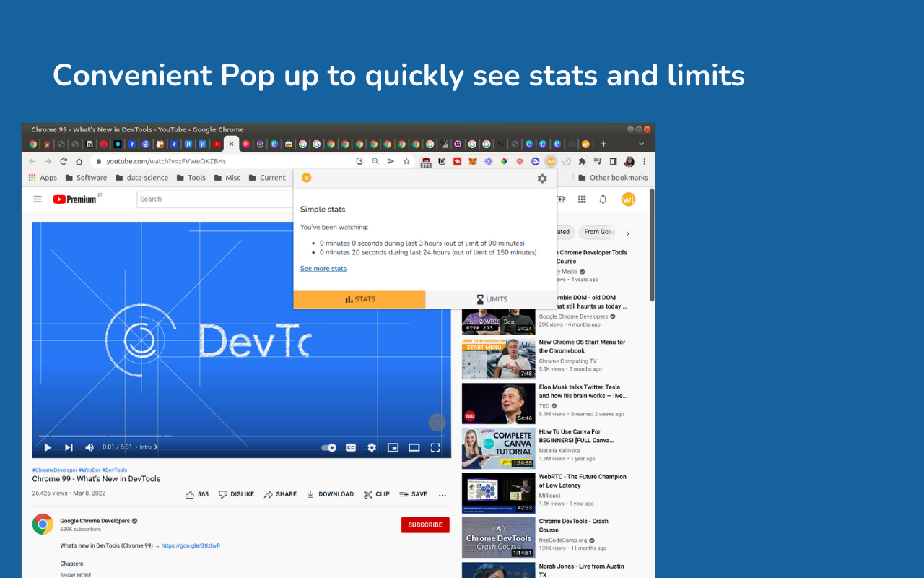924x578 pixels.
Task: Open the Google Chrome Developers channel avatar
Action: tap(43, 524)
